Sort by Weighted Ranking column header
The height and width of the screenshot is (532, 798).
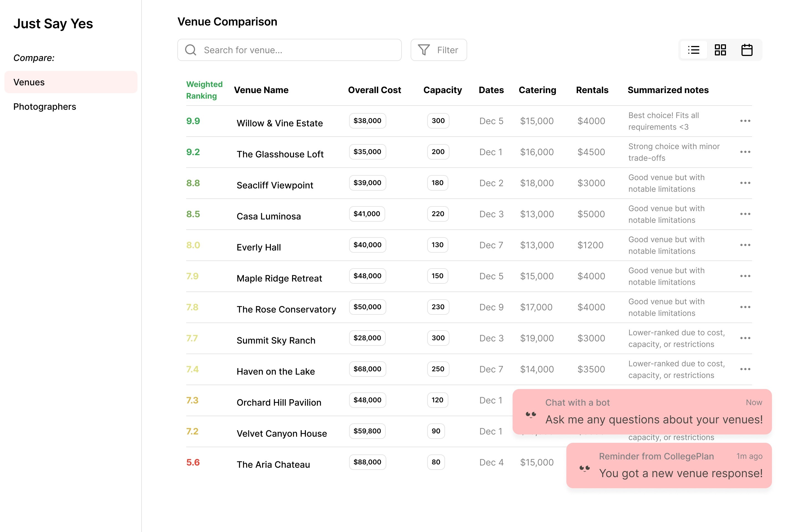(204, 90)
